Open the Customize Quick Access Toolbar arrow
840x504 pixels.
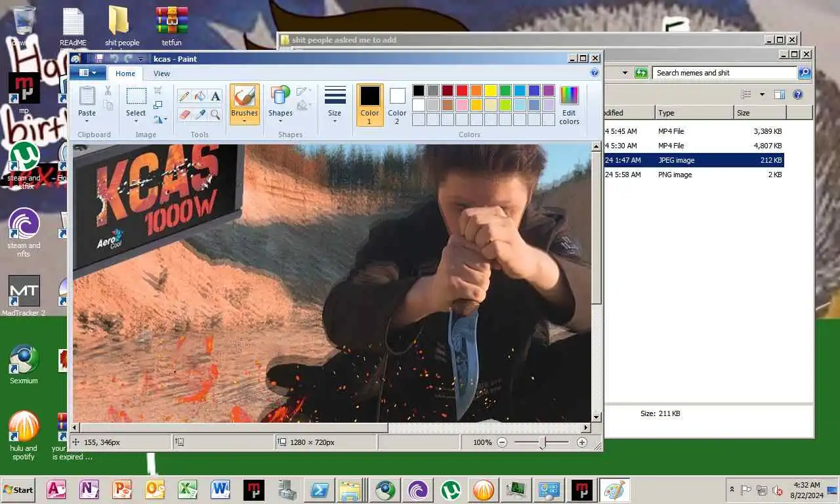(x=140, y=59)
